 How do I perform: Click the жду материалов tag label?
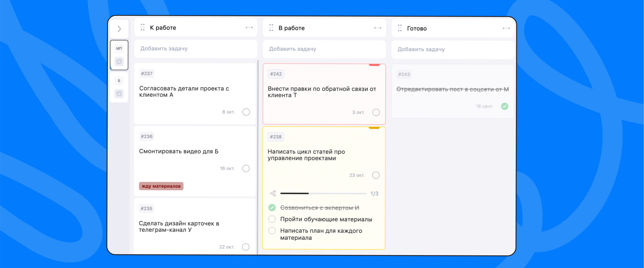(x=161, y=186)
